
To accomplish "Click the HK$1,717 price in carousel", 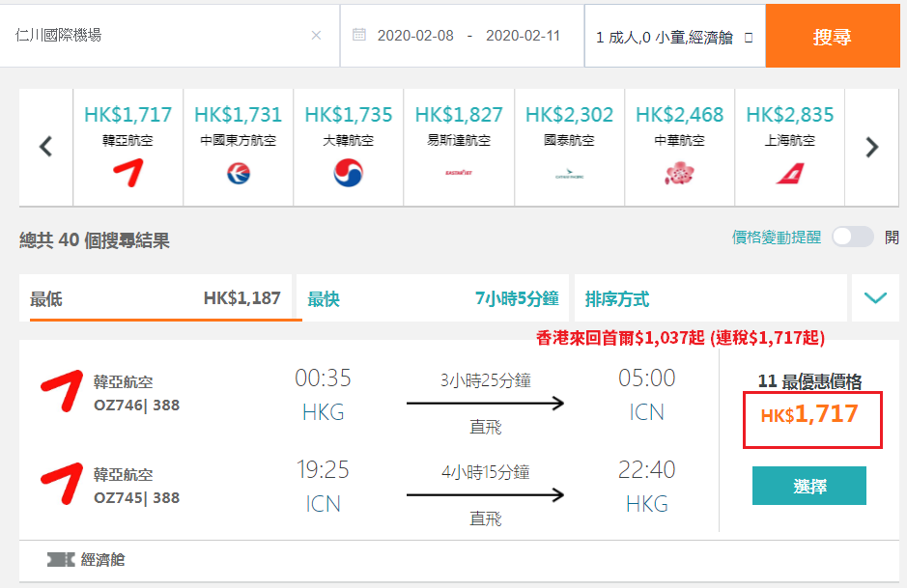I will [128, 115].
